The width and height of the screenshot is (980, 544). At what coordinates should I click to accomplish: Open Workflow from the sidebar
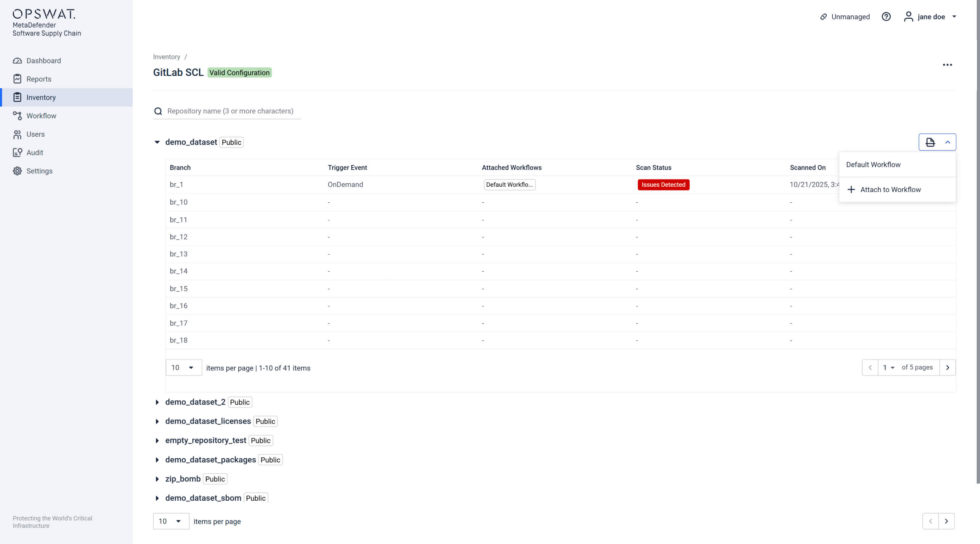pos(17,116)
